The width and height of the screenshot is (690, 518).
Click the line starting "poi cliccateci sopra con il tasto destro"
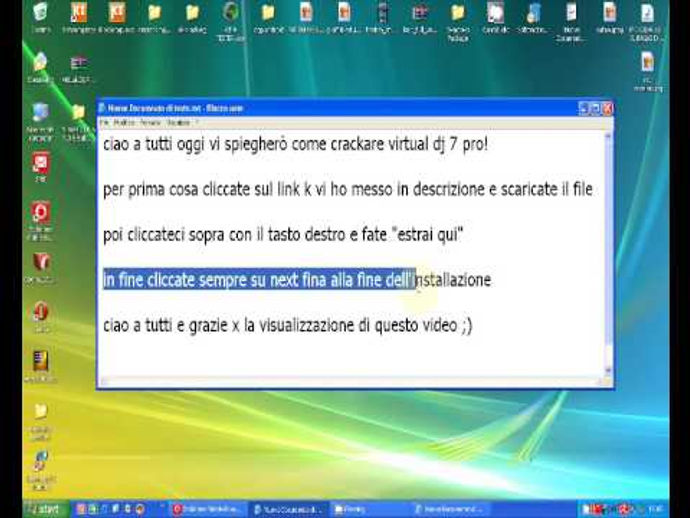pos(283,235)
